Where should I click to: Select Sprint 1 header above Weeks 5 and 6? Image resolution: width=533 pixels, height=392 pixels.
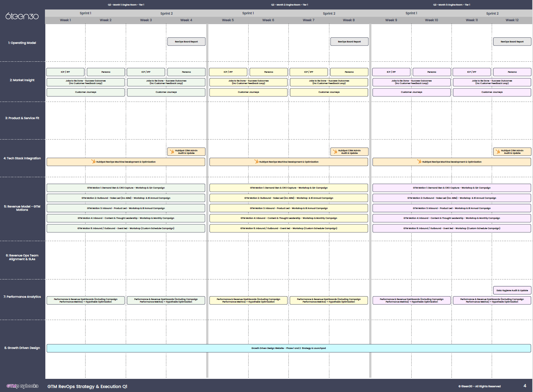248,13
